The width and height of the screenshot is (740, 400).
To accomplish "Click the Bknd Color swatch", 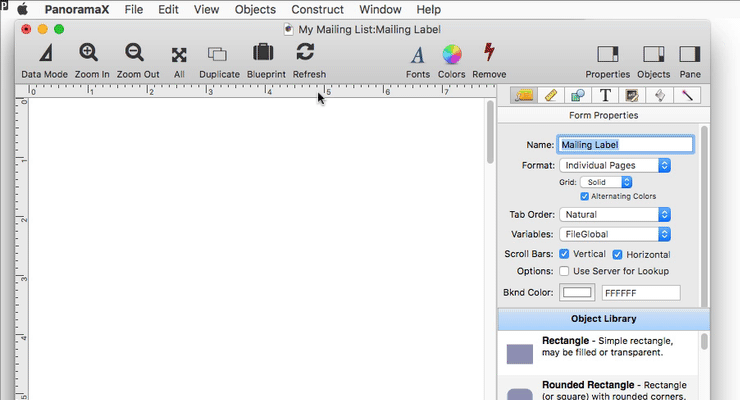I will click(x=577, y=292).
